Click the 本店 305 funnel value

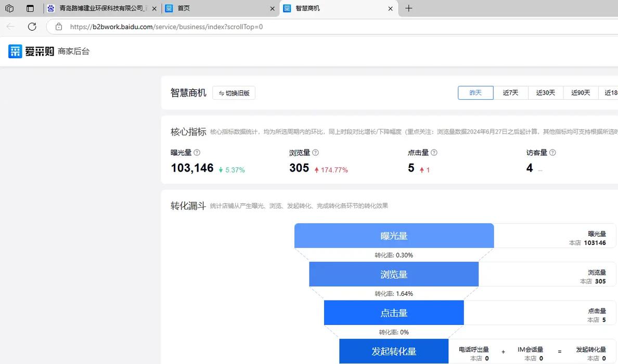coord(593,281)
